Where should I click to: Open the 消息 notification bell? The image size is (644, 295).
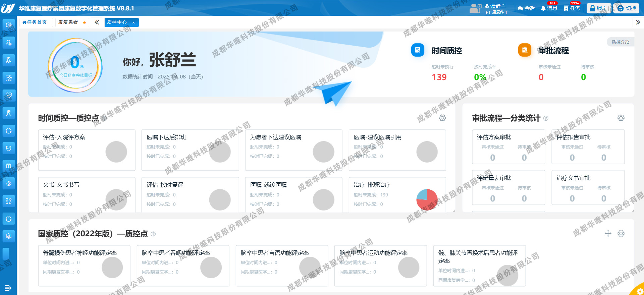[x=549, y=8]
